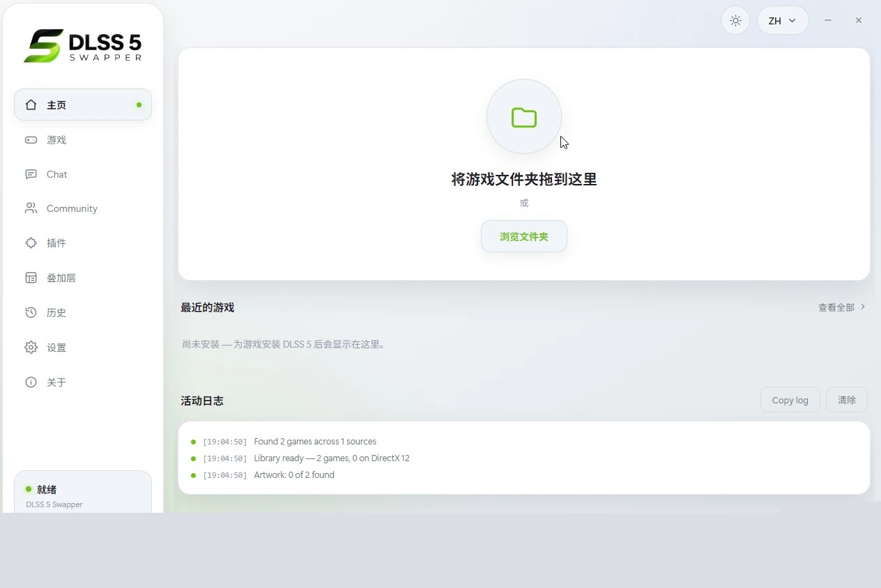Click the 最近的游戏 heading
The width and height of the screenshot is (881, 588).
pos(208,307)
